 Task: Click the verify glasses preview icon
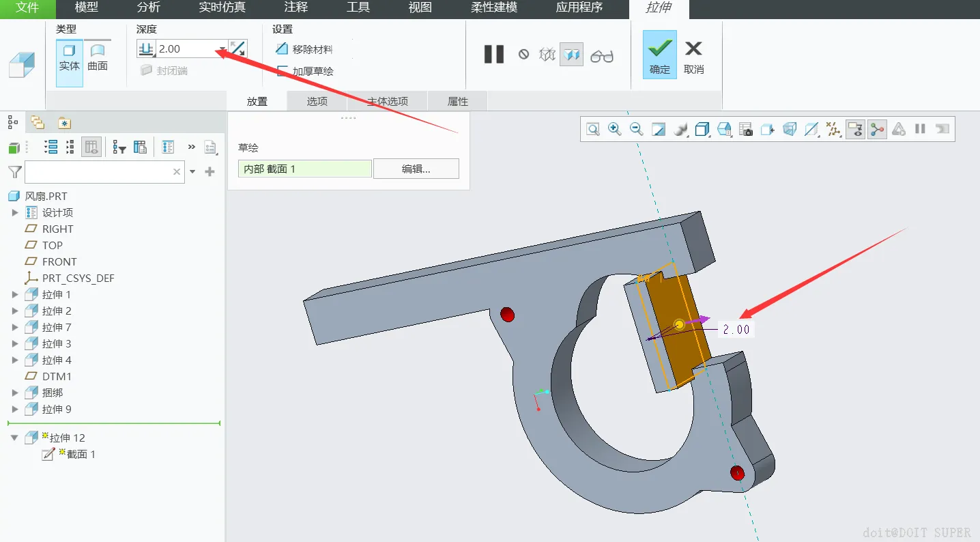[602, 55]
